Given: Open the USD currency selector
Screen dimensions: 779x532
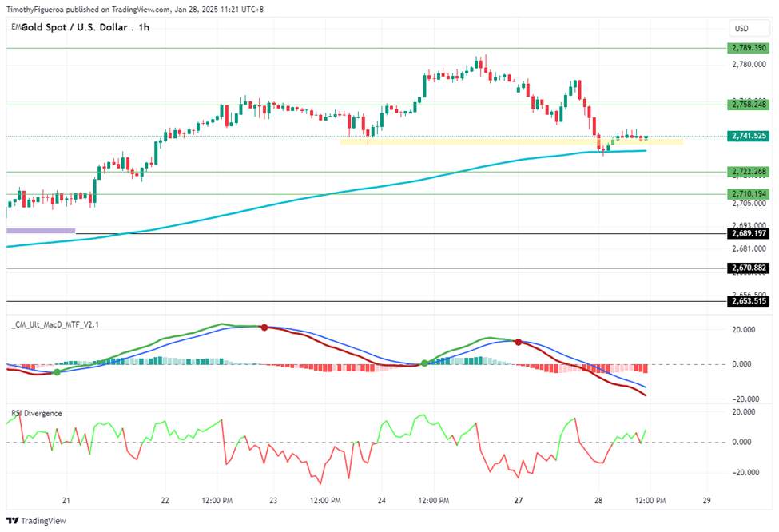Looking at the screenshot, I should point(749,28).
